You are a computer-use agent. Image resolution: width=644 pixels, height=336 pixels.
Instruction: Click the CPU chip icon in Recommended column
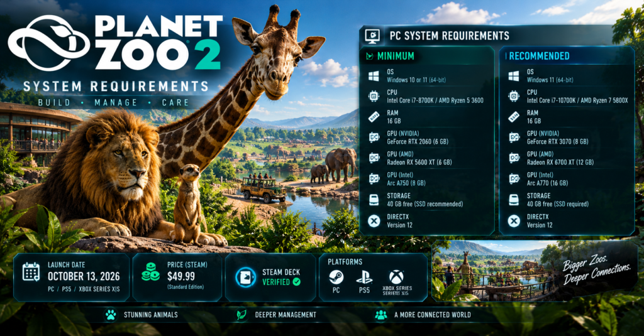pos(514,97)
